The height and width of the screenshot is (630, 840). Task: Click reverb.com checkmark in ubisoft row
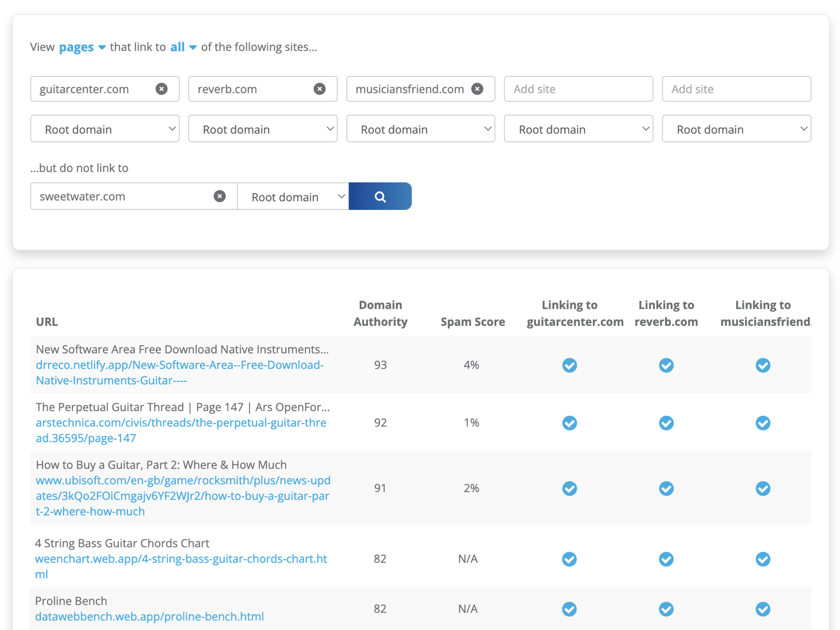click(666, 488)
